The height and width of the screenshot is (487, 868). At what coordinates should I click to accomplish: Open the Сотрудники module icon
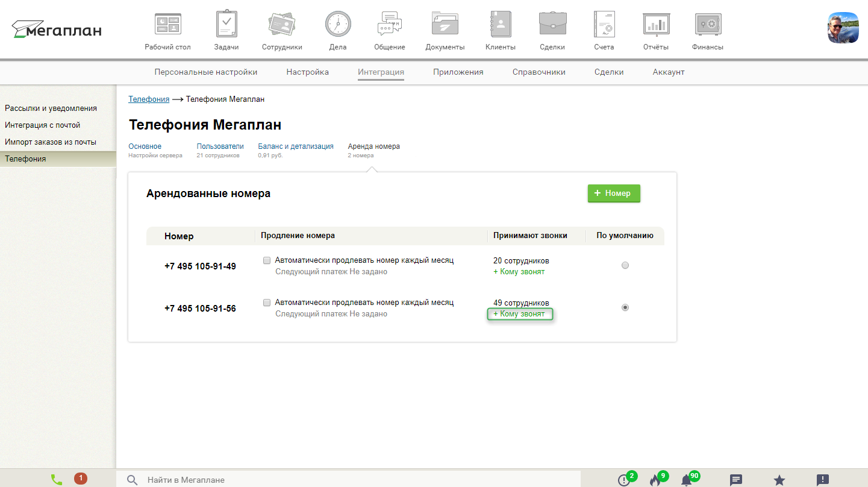(282, 24)
